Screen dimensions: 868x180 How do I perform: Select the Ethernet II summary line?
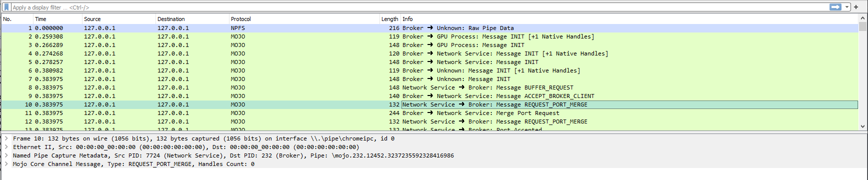click(x=186, y=147)
